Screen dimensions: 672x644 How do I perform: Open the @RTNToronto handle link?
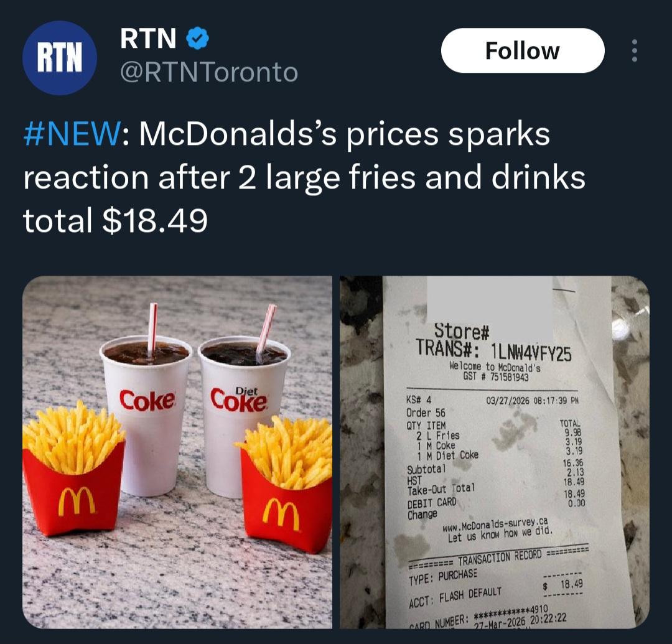(209, 72)
